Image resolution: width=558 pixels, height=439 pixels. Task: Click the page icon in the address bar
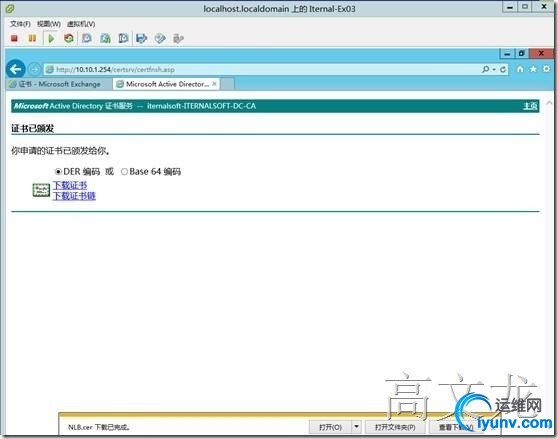50,69
